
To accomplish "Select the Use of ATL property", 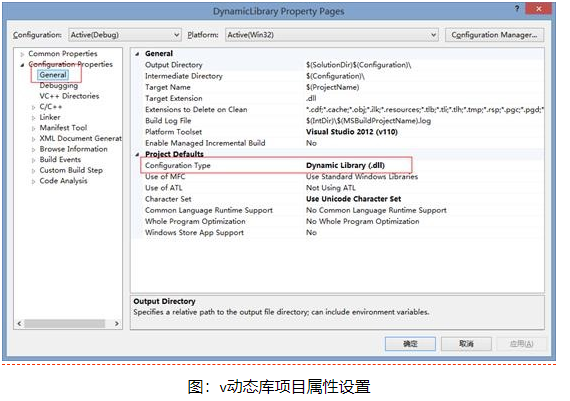I will pyautogui.click(x=163, y=188).
